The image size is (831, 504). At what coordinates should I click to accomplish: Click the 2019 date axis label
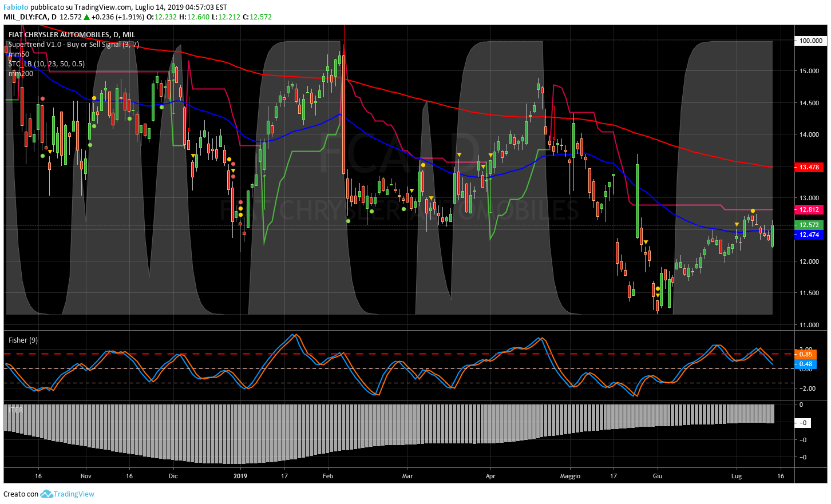[240, 476]
